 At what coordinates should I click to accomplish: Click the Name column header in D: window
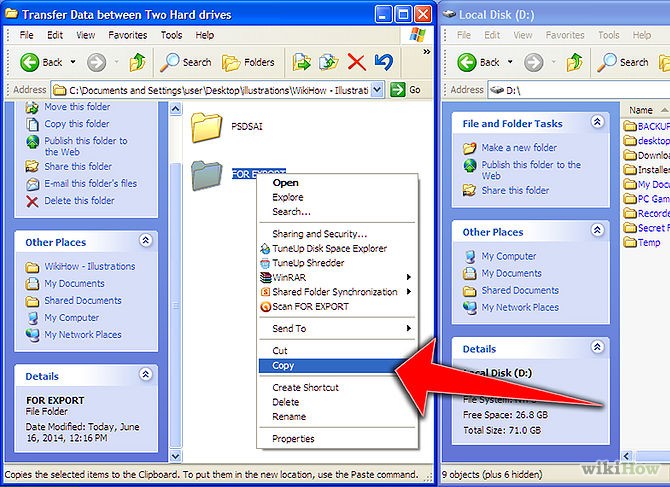coord(645,110)
